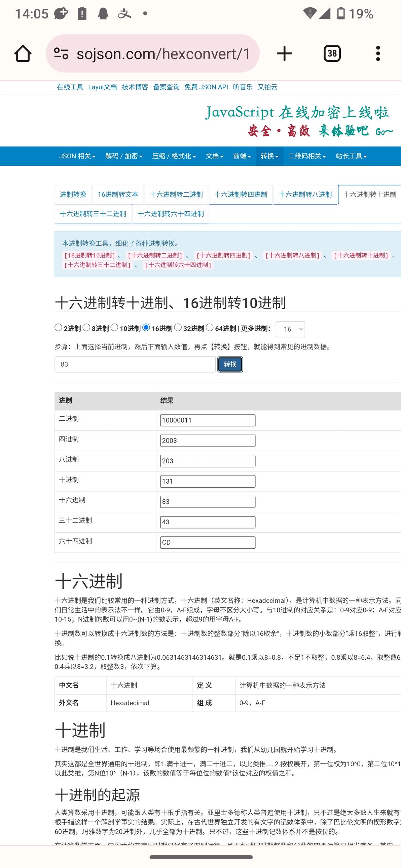Image resolution: width=401 pixels, height=868 pixels.
Task: Select the 2进制 radio button
Action: click(58, 327)
